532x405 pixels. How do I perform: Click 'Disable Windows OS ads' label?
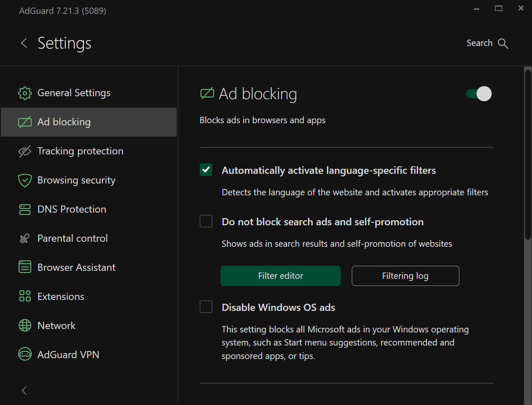click(x=279, y=308)
